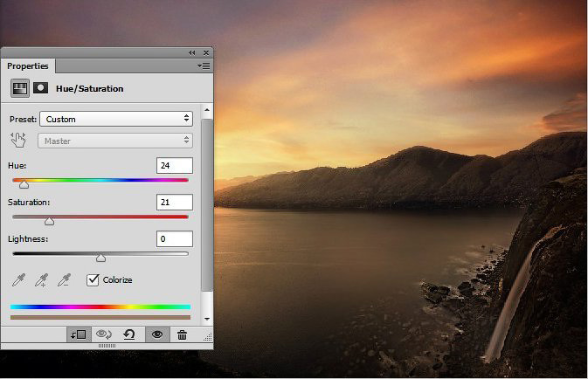Click the Saturation value field showing 21
This screenshot has height=379, width=588.
tap(175, 203)
